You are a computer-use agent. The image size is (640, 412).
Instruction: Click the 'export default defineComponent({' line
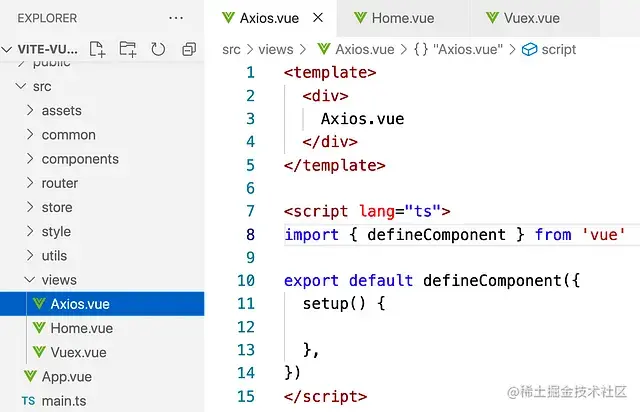click(432, 281)
